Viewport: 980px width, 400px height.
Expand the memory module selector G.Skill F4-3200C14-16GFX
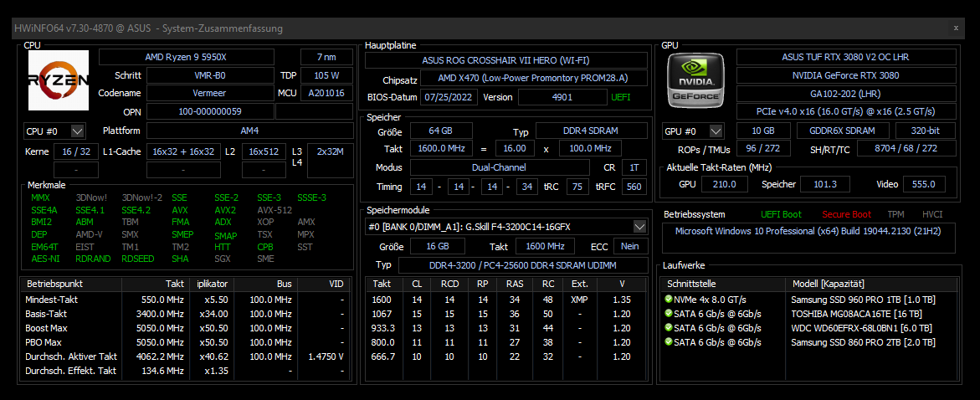coord(639,226)
